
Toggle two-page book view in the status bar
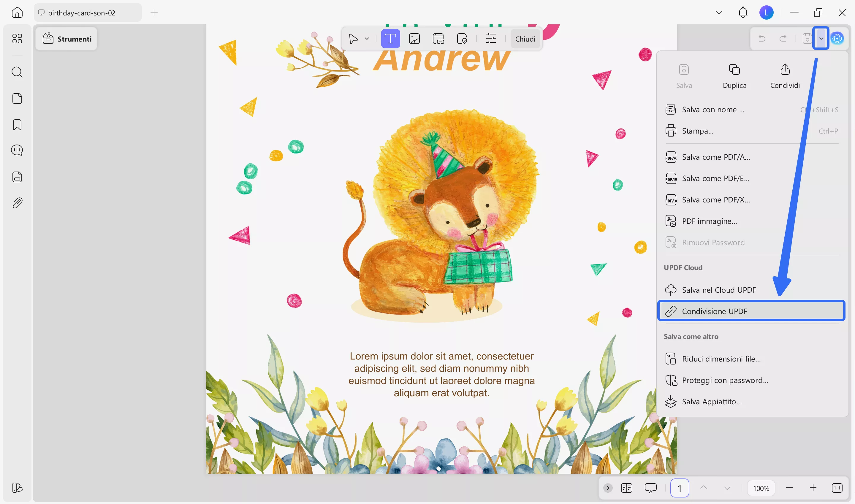626,488
